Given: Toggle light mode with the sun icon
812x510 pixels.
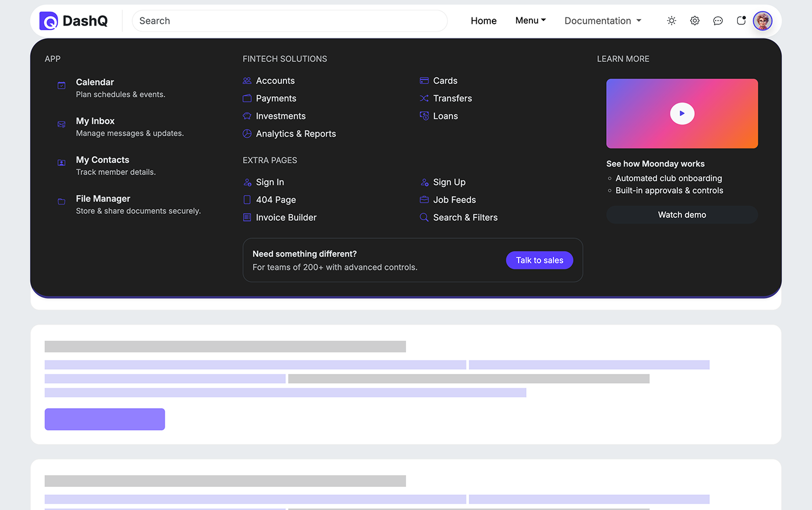Looking at the screenshot, I should pos(672,20).
